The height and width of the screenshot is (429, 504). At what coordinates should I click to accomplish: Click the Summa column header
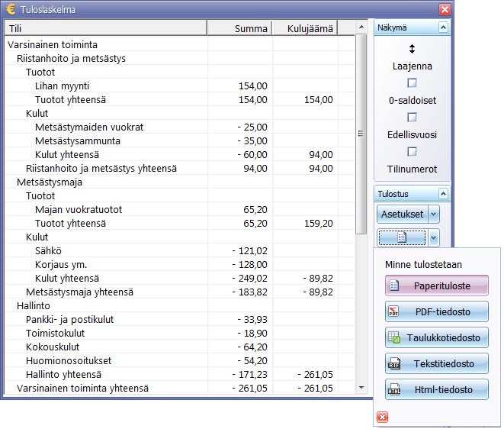point(239,28)
